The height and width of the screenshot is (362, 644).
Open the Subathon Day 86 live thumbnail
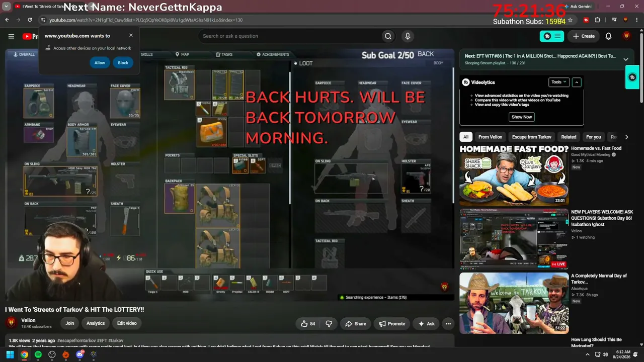pos(514,239)
